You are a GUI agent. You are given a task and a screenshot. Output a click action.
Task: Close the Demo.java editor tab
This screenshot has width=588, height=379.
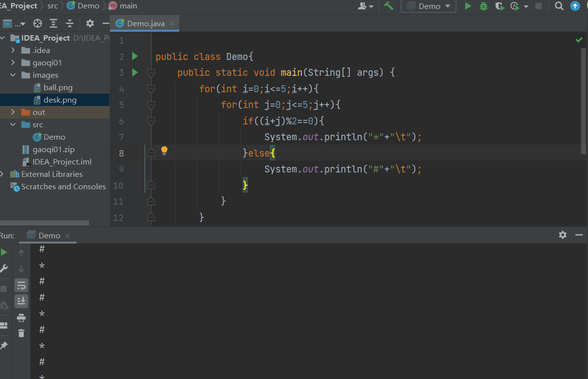pyautogui.click(x=172, y=23)
